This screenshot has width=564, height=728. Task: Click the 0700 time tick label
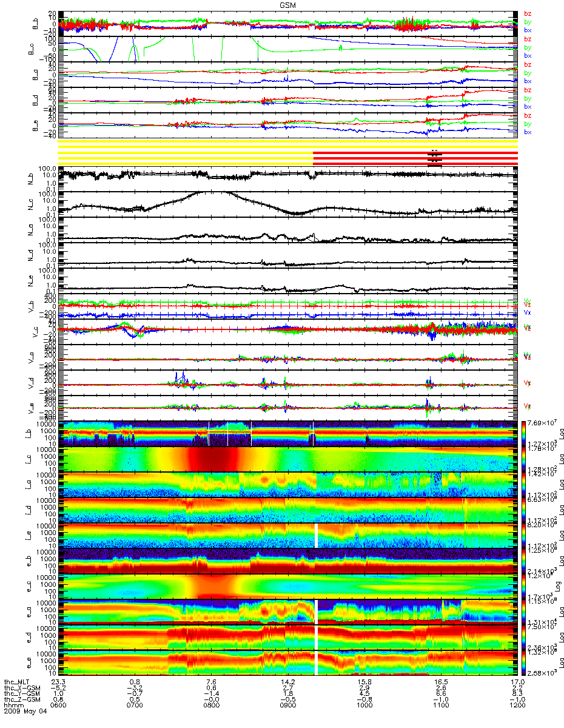coord(135,706)
